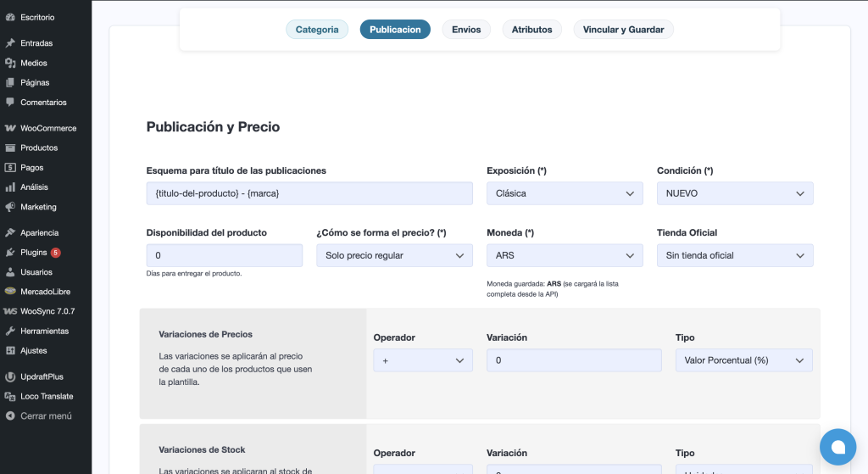
Task: Click the Productos box icon
Action: (x=10, y=148)
